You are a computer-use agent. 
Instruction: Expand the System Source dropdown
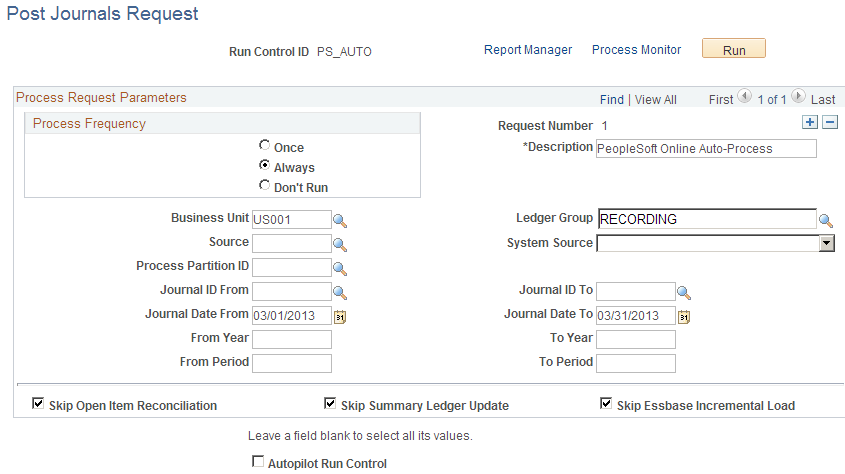(x=826, y=243)
